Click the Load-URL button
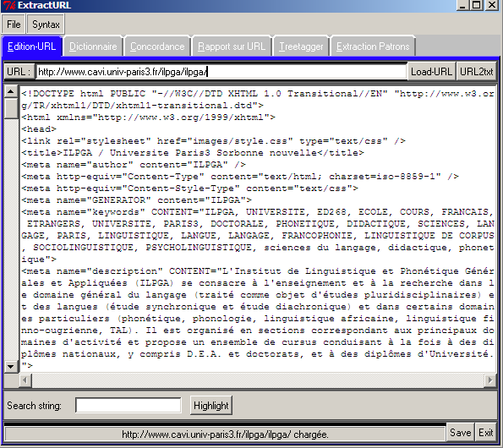Viewport: 503px width, 448px height. click(x=431, y=72)
